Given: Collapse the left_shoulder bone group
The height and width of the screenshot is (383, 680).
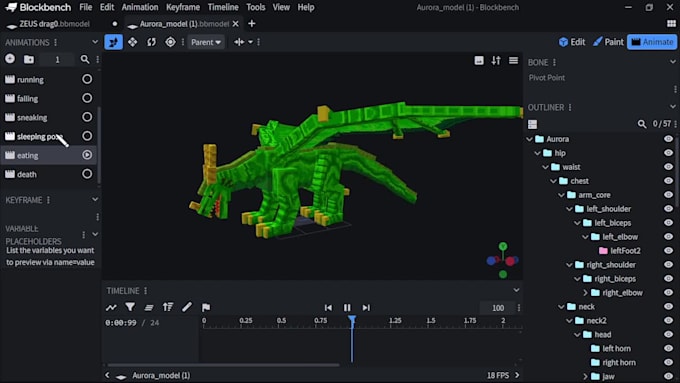Looking at the screenshot, I should click(x=569, y=209).
